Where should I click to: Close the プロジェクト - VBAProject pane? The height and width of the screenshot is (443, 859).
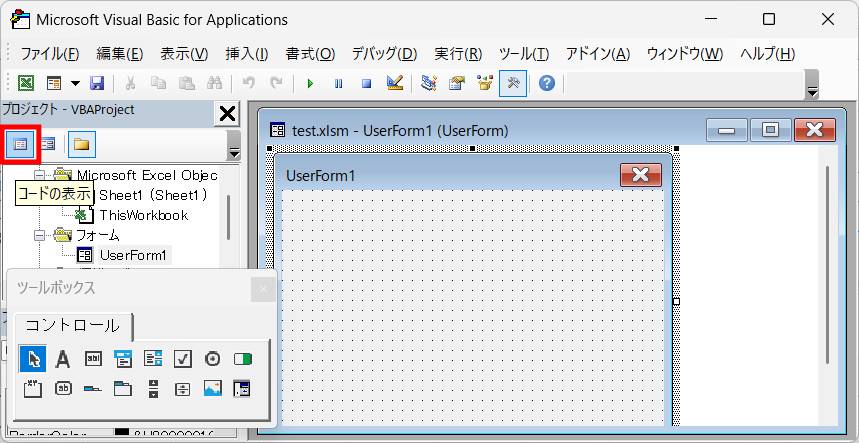pos(227,114)
